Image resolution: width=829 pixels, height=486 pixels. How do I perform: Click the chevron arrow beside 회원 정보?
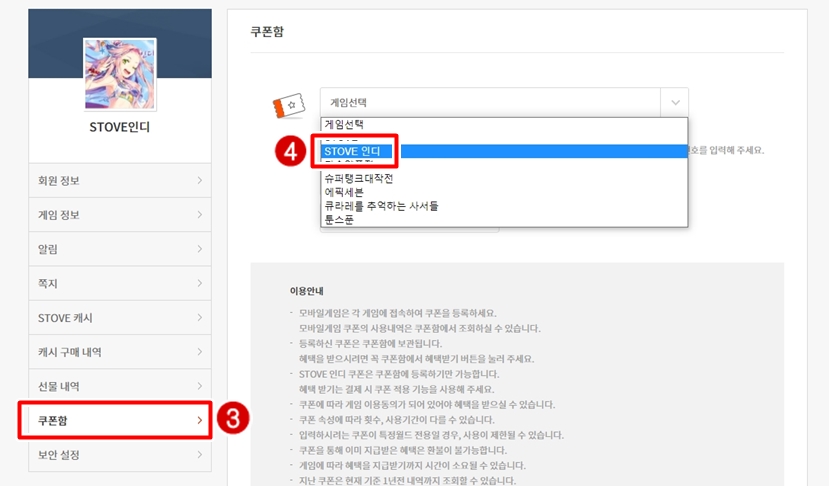point(200,181)
